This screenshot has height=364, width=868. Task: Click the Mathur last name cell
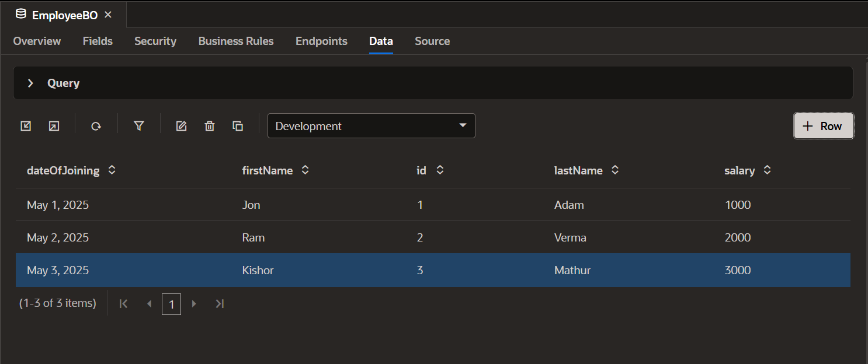[572, 270]
